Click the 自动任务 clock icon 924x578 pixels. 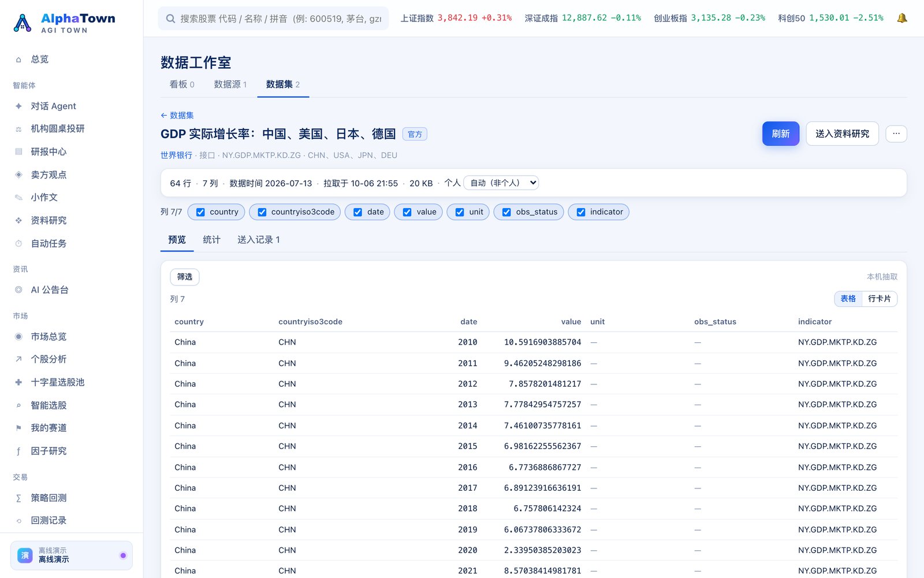pos(18,244)
